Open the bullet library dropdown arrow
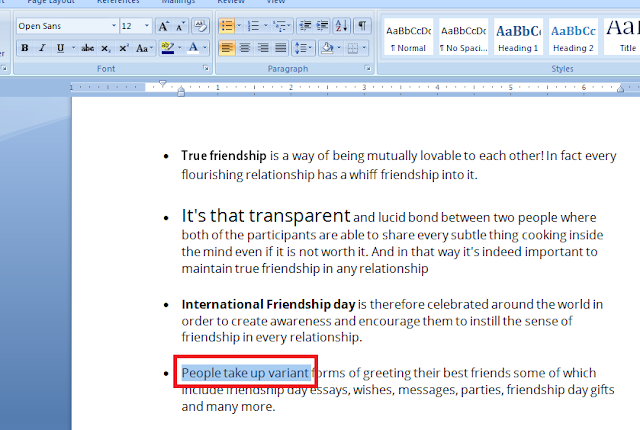Image resolution: width=640 pixels, height=430 pixels. pos(239,27)
